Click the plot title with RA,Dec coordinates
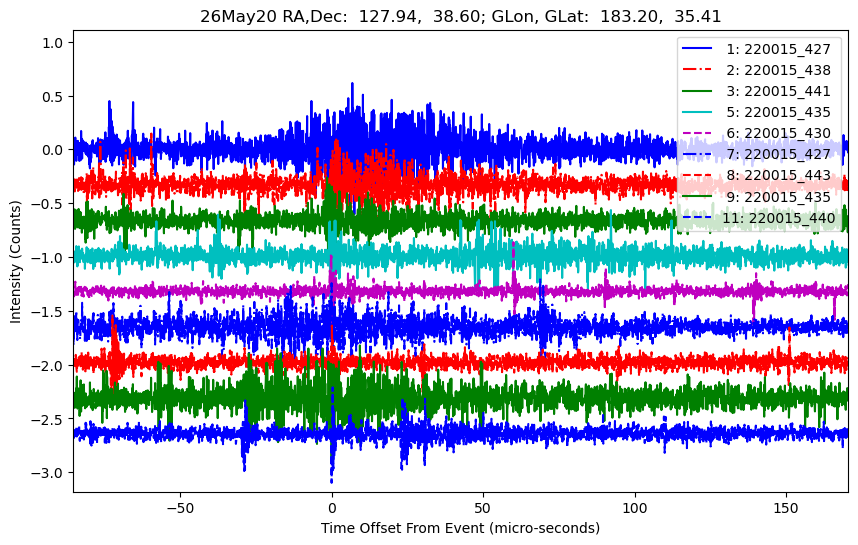858x545 pixels. click(x=460, y=16)
